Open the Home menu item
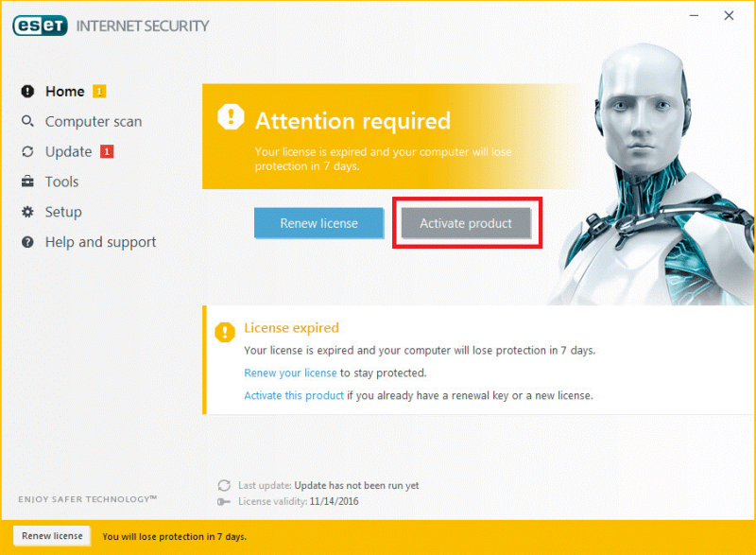 pos(64,92)
